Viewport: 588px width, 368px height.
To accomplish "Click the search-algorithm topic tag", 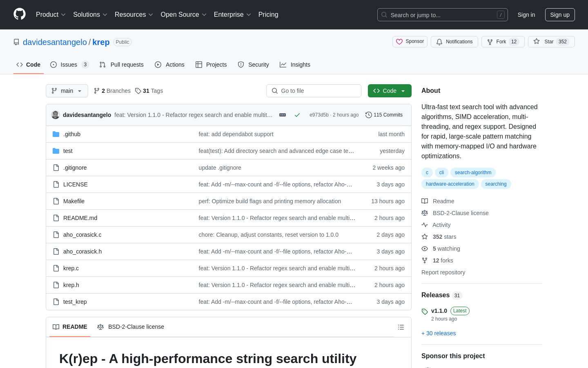I will pos(473,173).
